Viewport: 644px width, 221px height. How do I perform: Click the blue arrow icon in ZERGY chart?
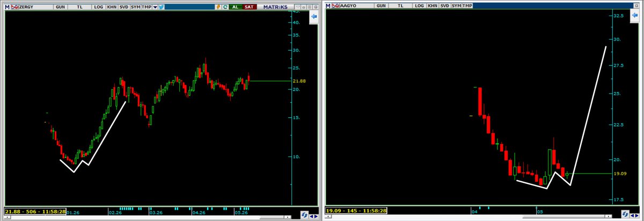click(x=313, y=17)
